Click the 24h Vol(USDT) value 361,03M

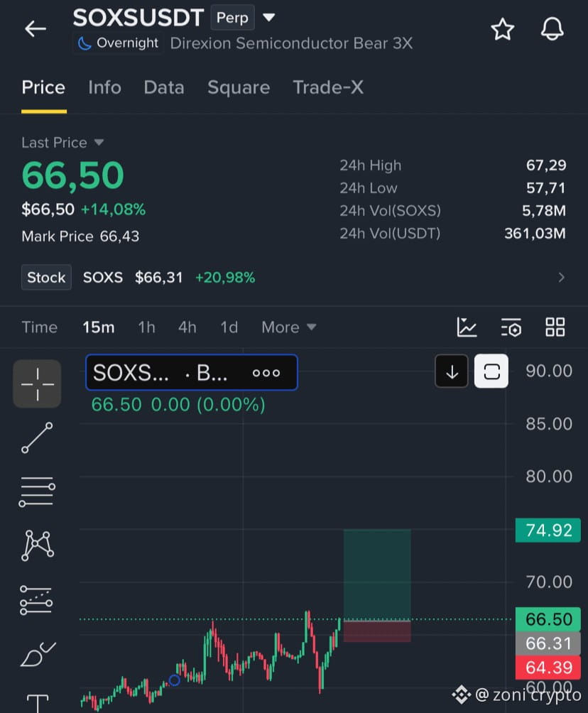[535, 233]
